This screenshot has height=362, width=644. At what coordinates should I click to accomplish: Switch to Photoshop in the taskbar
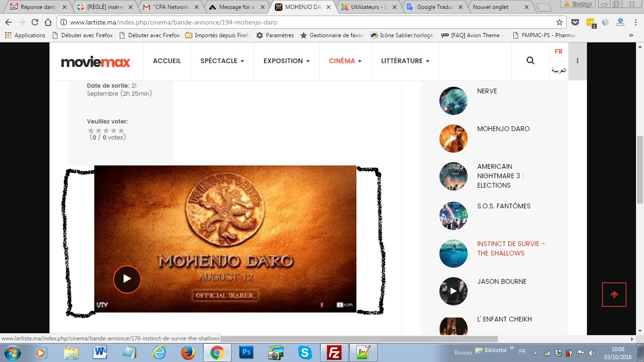click(247, 353)
